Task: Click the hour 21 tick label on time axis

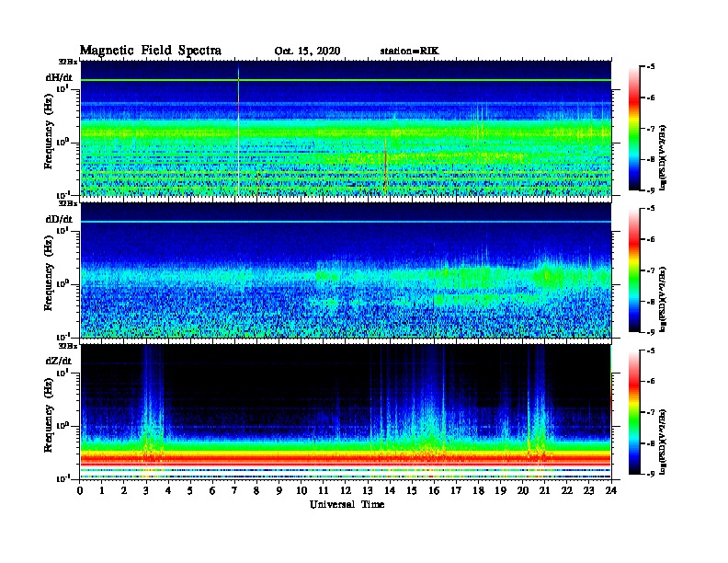Action: coord(544,491)
